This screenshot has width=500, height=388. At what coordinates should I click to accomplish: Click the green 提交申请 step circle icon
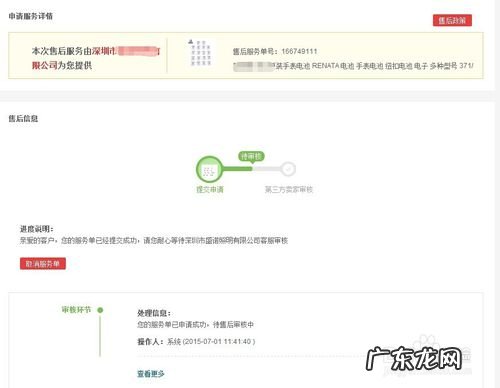click(209, 169)
